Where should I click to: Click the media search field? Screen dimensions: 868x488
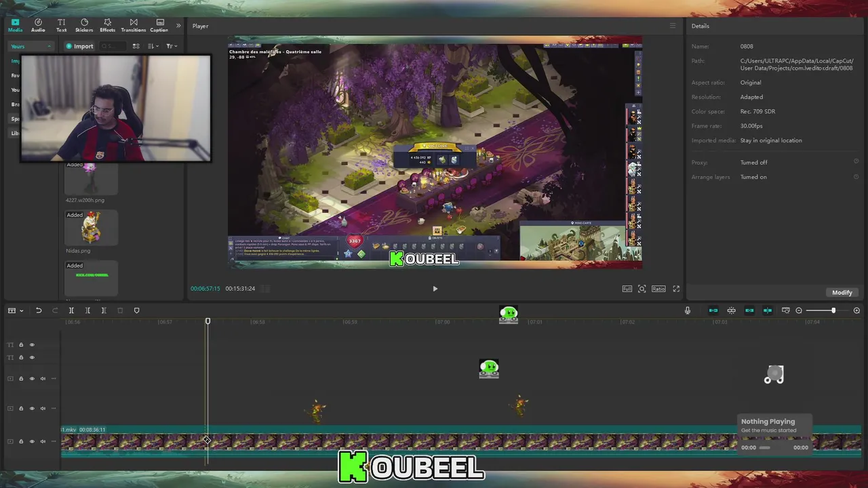(x=113, y=46)
